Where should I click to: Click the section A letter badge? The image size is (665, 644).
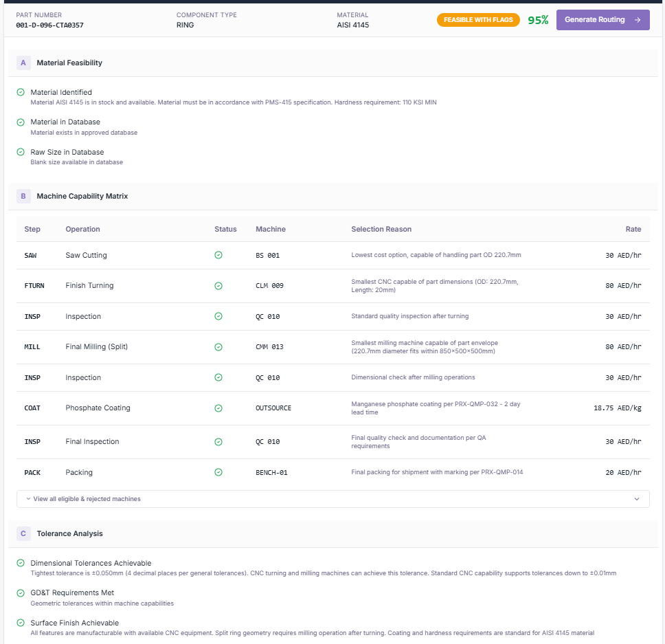23,63
